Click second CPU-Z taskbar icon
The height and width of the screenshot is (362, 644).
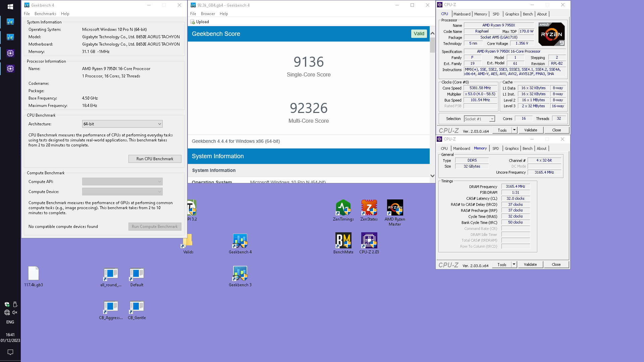point(10,69)
